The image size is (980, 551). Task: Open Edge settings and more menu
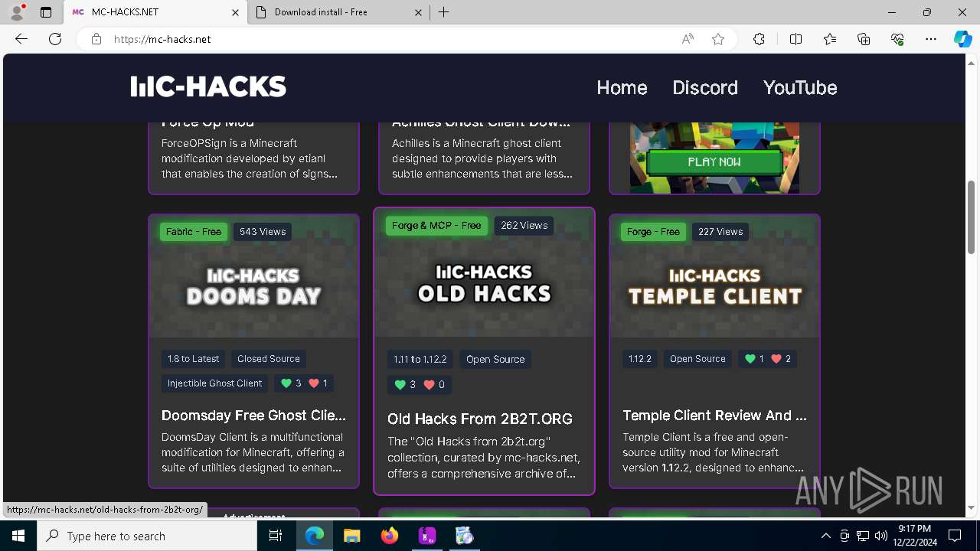coord(931,39)
